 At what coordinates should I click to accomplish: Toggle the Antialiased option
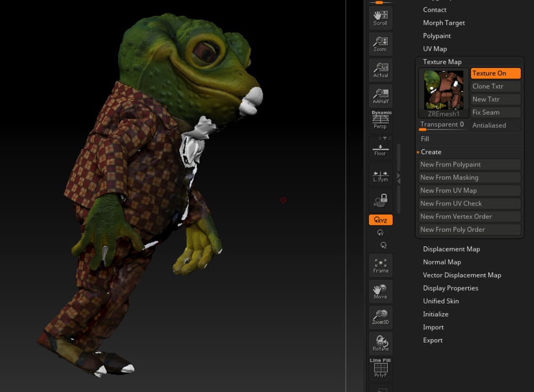pyautogui.click(x=496, y=125)
